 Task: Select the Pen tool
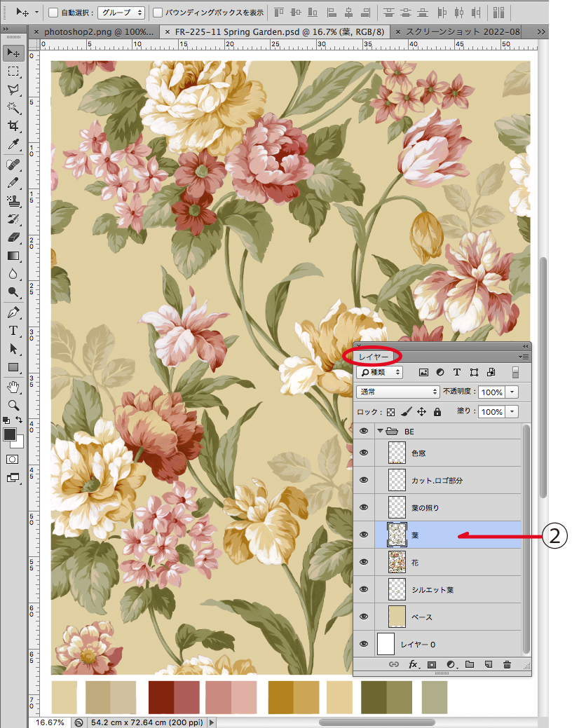click(x=13, y=313)
